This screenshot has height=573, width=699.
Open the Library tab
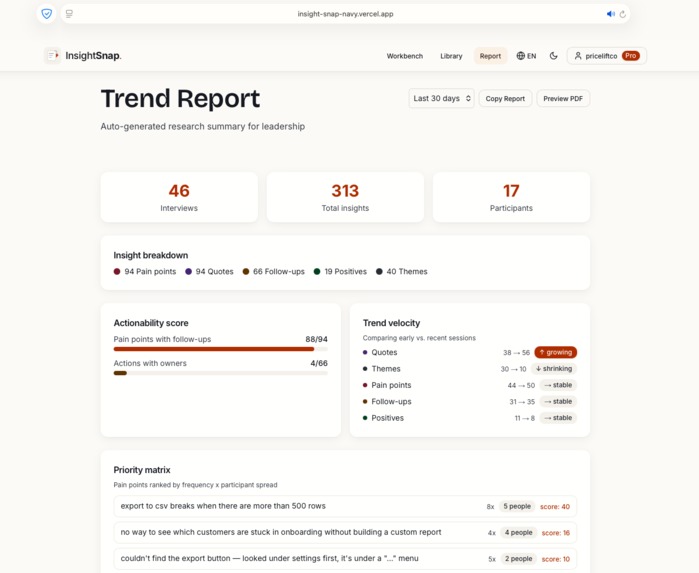(x=451, y=56)
